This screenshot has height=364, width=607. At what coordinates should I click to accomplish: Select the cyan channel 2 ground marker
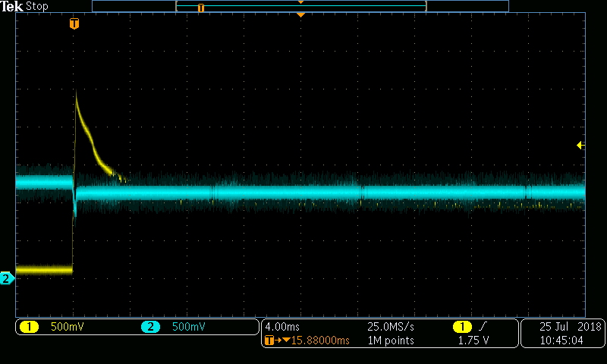click(x=6, y=278)
